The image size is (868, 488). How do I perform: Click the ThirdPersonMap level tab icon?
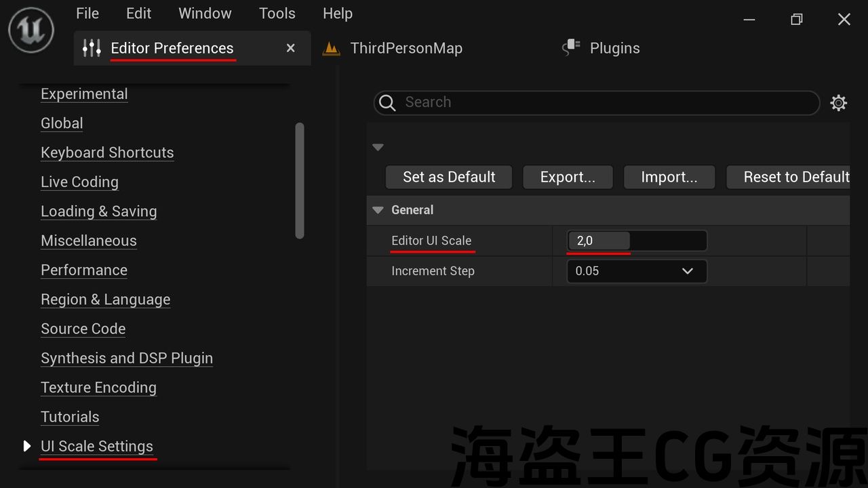[331, 48]
